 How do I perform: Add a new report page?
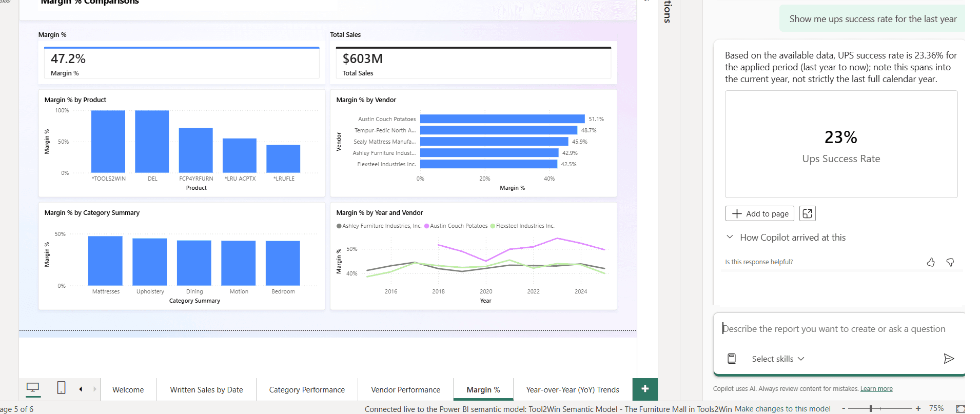645,389
